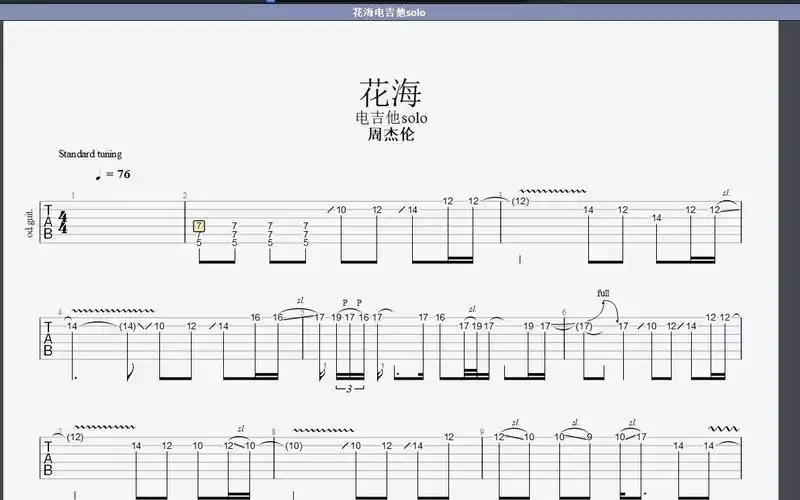Select the subtitle 电吉他solo

click(391, 118)
